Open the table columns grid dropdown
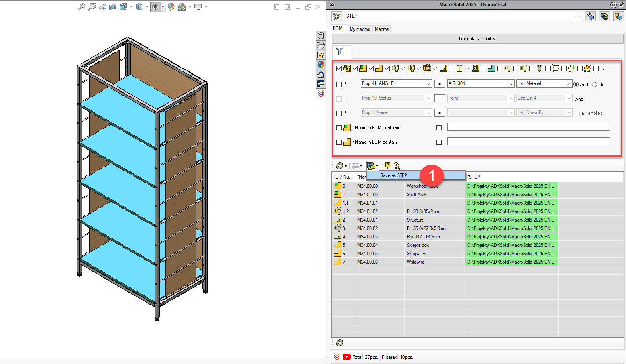 pos(357,166)
